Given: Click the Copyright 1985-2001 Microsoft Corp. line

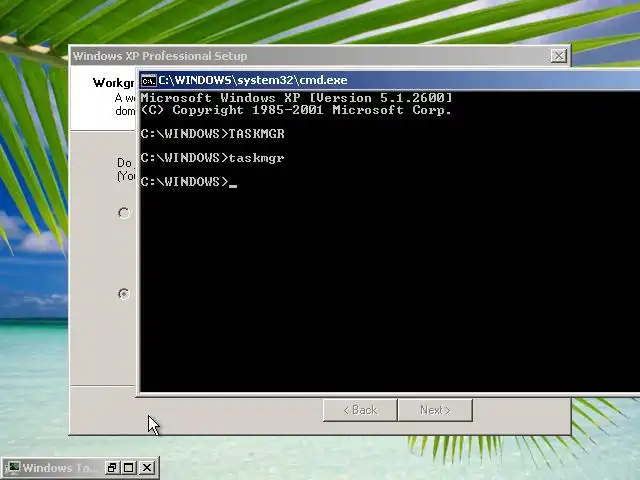Looking at the screenshot, I should (x=296, y=110).
